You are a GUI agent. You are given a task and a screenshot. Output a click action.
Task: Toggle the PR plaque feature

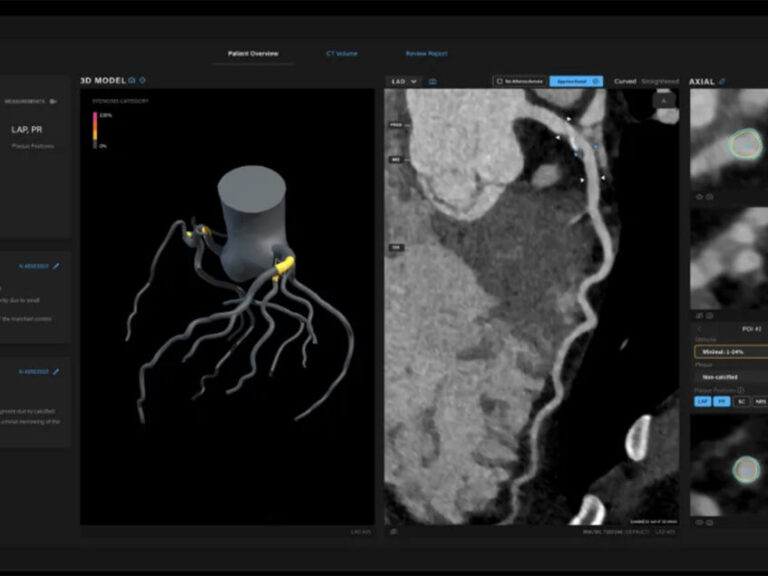click(x=722, y=401)
